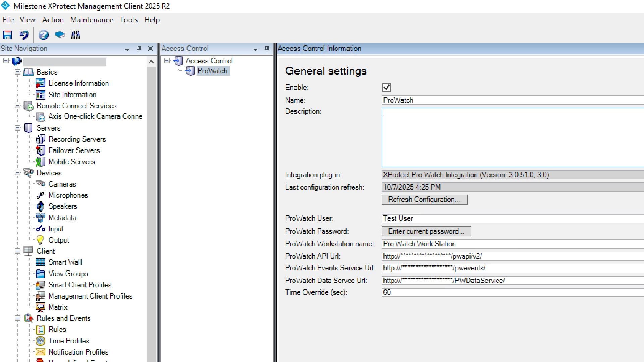Open the Help question-mark icon
Screen dimensions: 644x362
43,35
